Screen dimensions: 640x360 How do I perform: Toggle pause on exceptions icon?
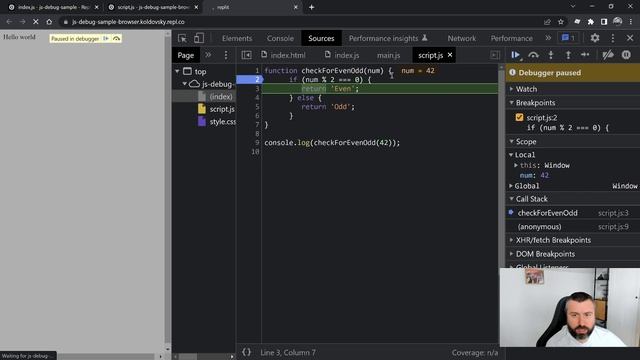pyautogui.click(x=626, y=55)
